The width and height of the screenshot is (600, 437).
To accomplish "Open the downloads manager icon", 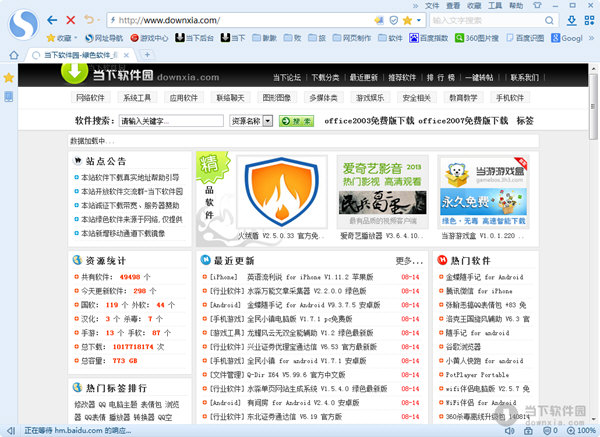I will [572, 20].
